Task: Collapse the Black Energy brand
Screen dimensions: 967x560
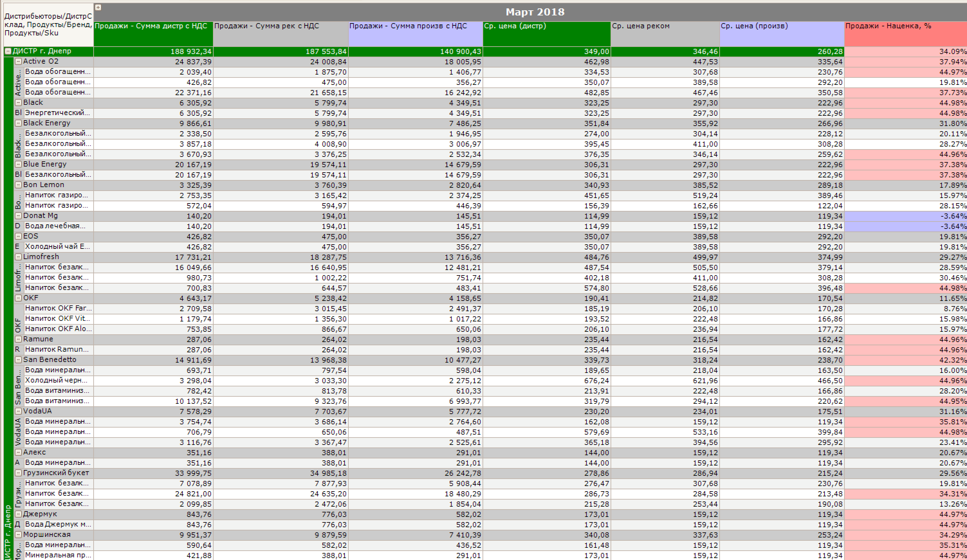Action: click(18, 123)
